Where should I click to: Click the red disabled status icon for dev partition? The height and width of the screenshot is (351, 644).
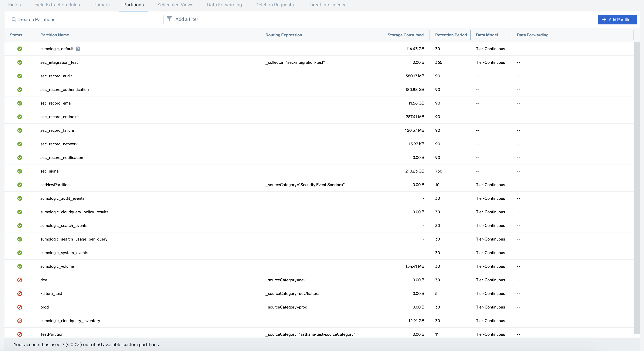pos(20,280)
